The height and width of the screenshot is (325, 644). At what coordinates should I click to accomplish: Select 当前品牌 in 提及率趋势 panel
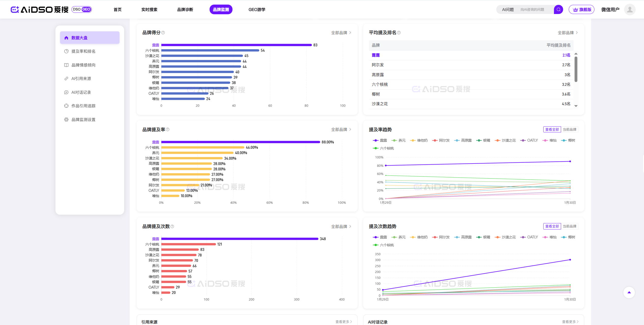point(569,129)
